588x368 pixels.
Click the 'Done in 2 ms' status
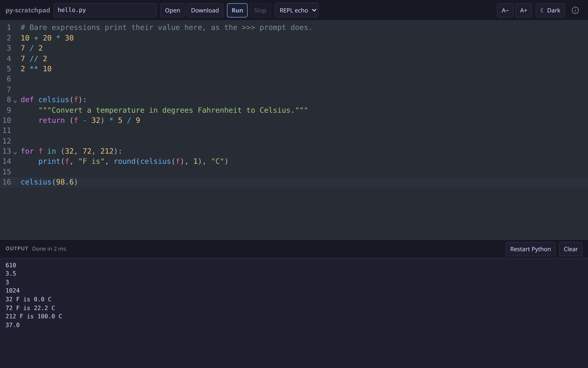click(x=49, y=249)
